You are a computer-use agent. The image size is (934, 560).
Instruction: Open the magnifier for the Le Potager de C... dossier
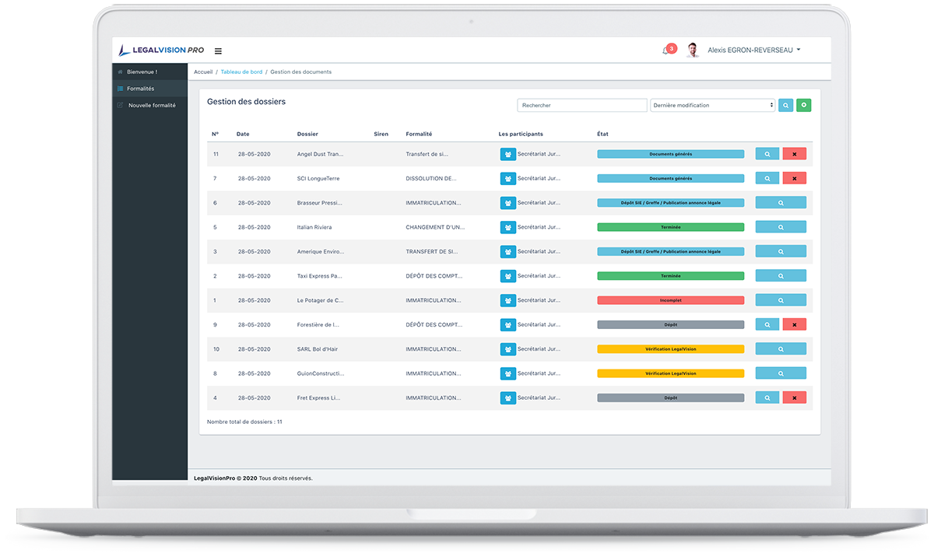780,300
